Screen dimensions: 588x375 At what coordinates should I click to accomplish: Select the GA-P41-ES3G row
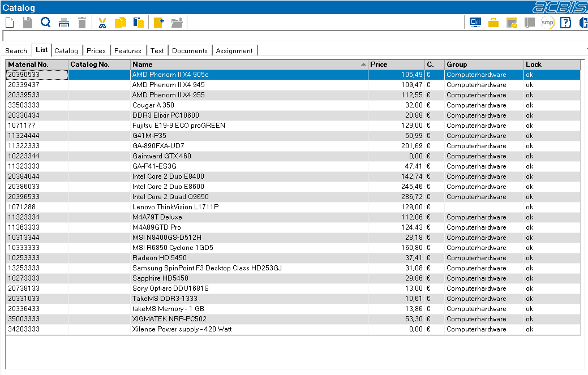click(x=293, y=166)
